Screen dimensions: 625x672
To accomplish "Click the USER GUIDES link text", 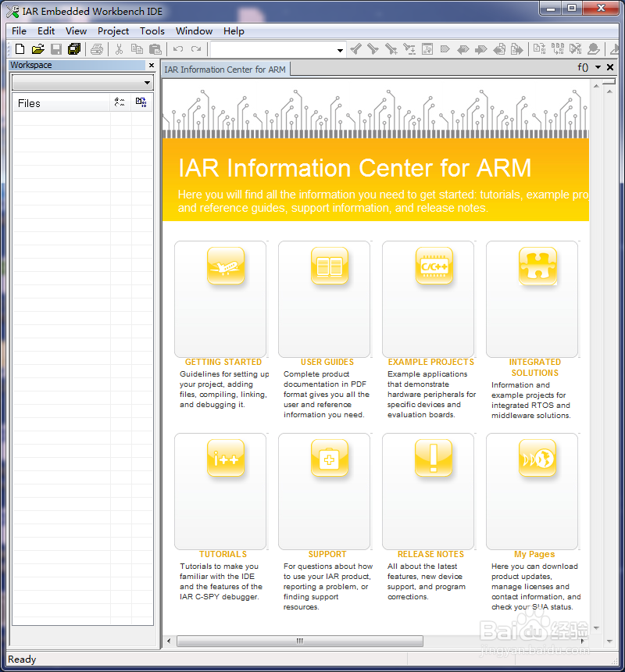I will point(327,362).
